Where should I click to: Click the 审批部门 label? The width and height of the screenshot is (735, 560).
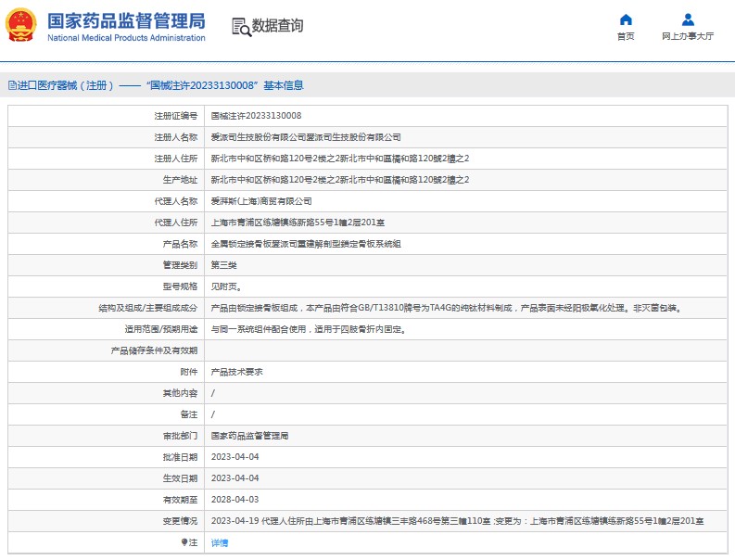pos(180,436)
